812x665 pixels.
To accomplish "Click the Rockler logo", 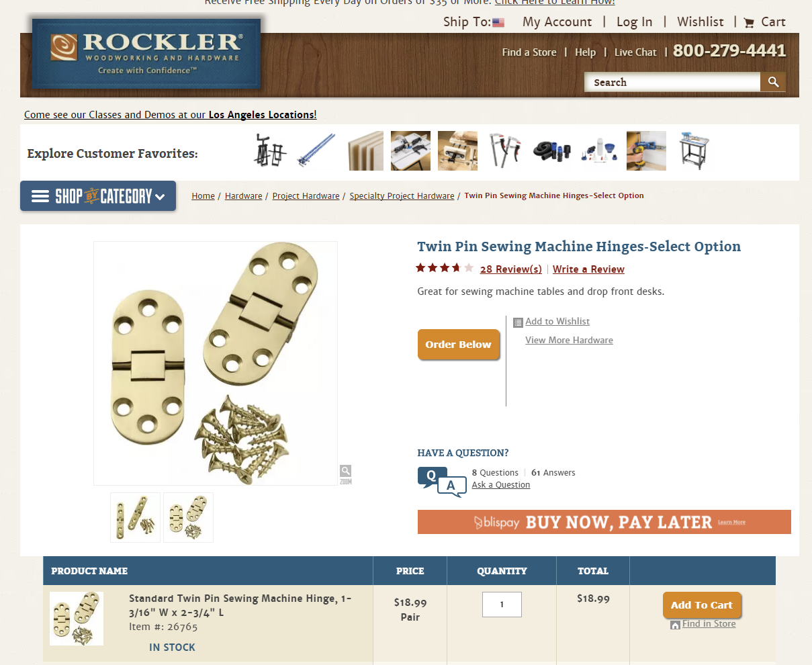I will tap(146, 52).
